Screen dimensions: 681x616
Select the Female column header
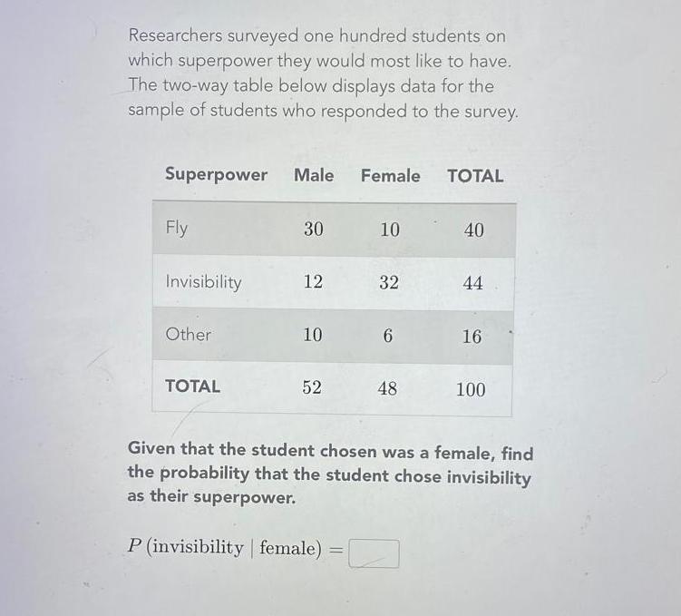click(x=390, y=176)
